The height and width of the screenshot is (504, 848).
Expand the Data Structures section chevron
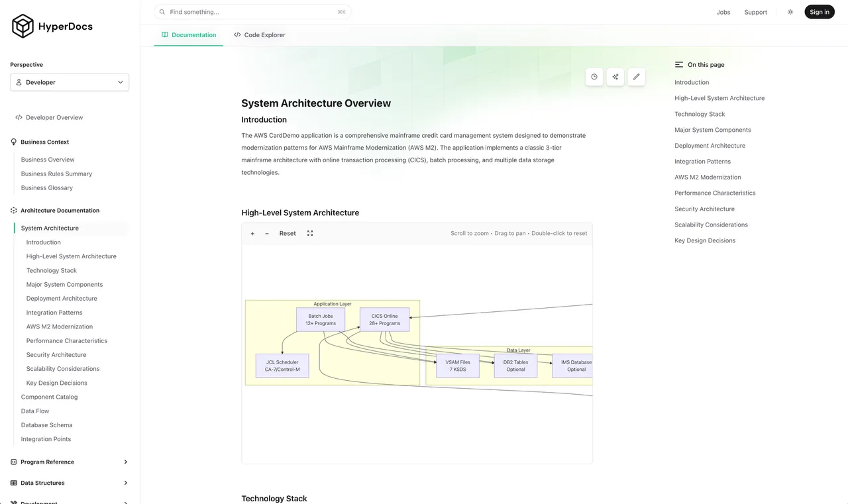coord(126,483)
